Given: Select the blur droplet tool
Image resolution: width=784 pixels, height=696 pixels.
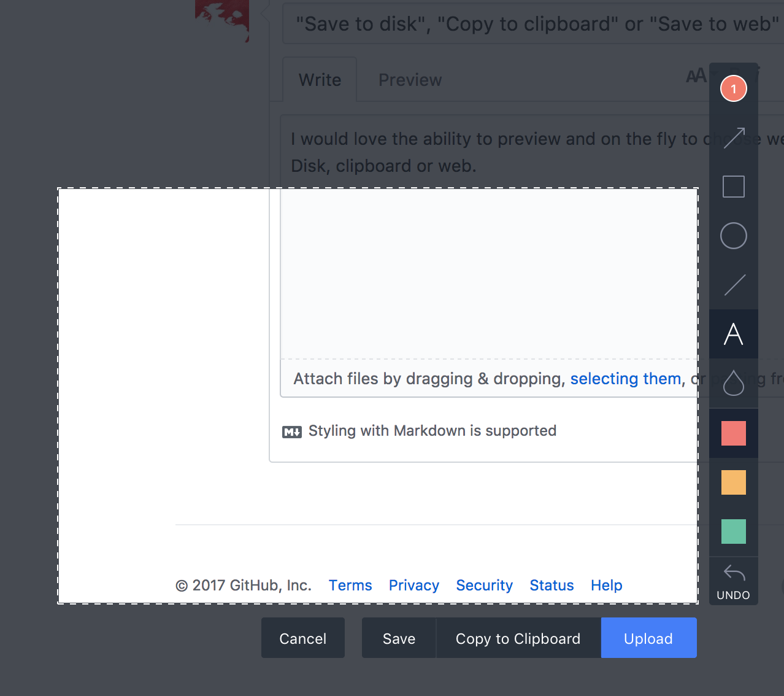Looking at the screenshot, I should (734, 383).
